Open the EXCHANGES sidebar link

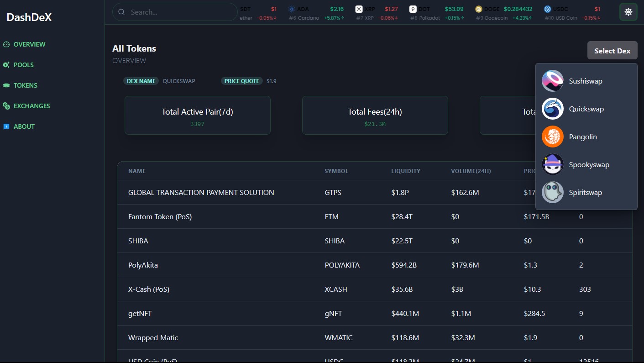click(32, 106)
